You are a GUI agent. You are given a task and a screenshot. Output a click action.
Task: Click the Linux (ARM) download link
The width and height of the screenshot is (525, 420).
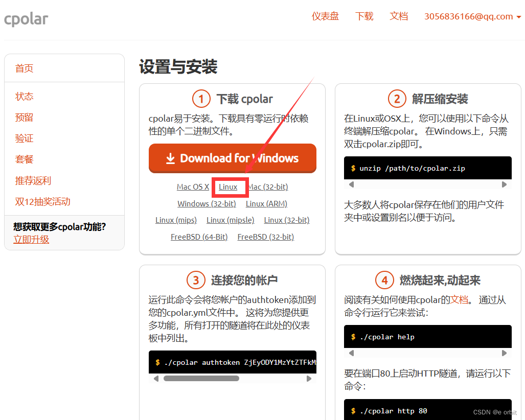pyautogui.click(x=266, y=203)
